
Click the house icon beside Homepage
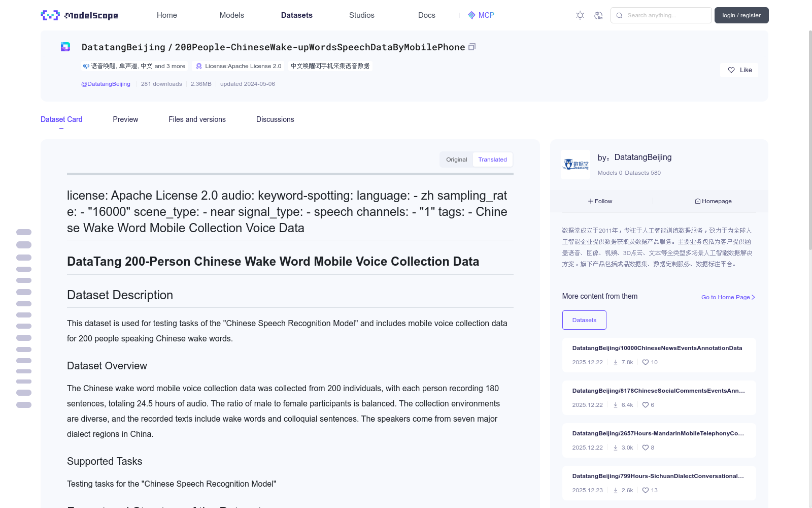pos(698,201)
